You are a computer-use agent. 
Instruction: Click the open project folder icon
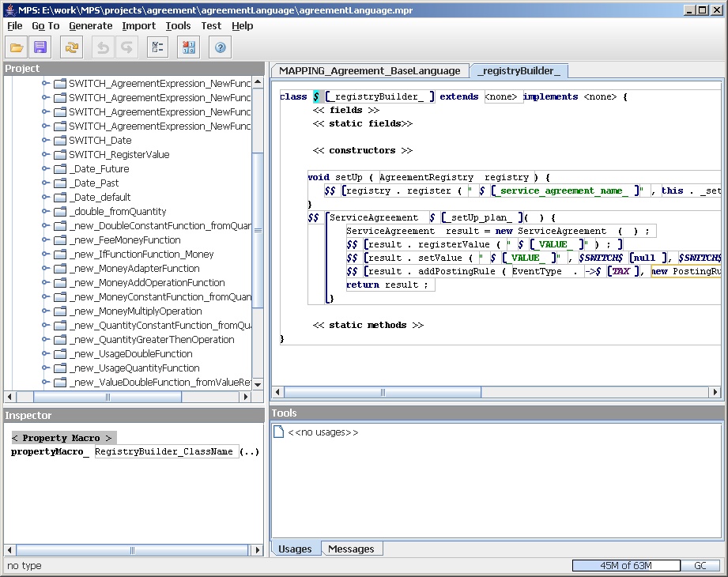[x=17, y=47]
